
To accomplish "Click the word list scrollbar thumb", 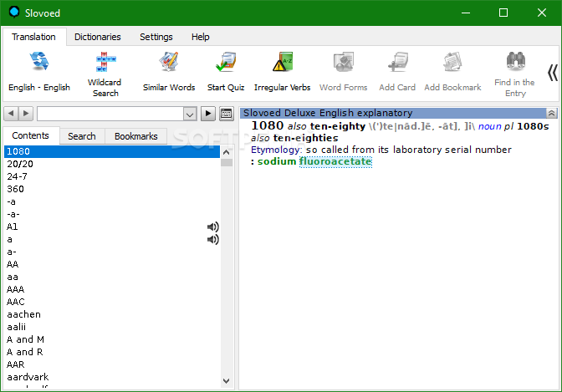I will pyautogui.click(x=227, y=163).
